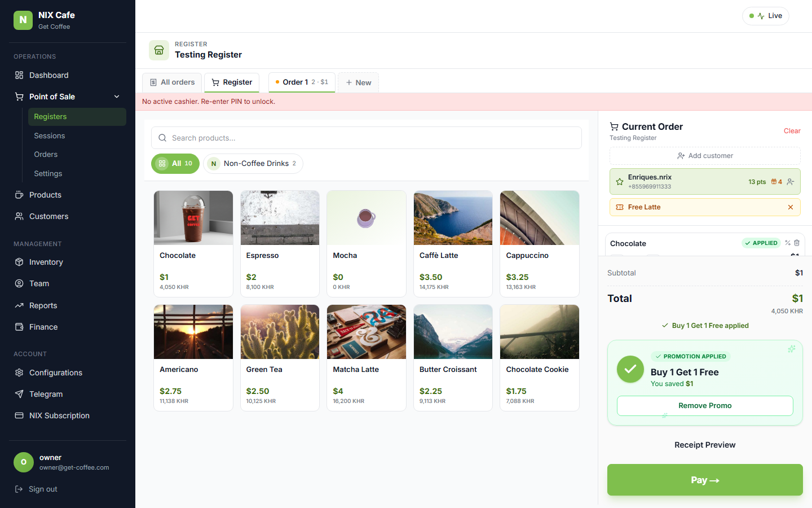This screenshot has height=508, width=812.
Task: Remove customer Enriques.nrix with person-minus icon
Action: pos(791,182)
